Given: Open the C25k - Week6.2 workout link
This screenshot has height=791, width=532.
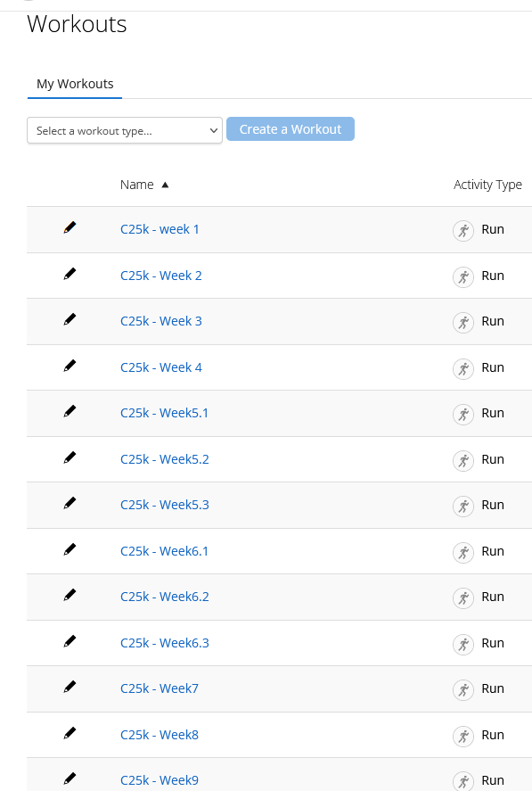Looking at the screenshot, I should point(164,597).
